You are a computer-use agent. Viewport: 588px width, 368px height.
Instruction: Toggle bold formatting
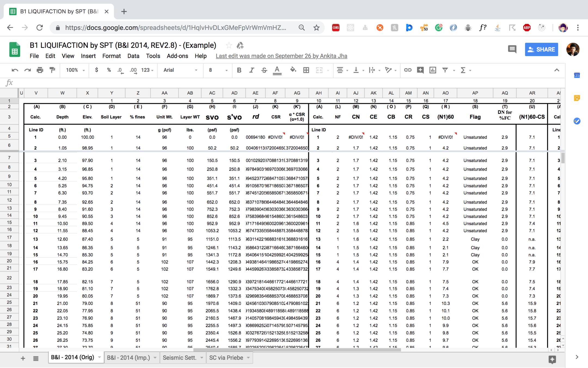click(x=239, y=70)
